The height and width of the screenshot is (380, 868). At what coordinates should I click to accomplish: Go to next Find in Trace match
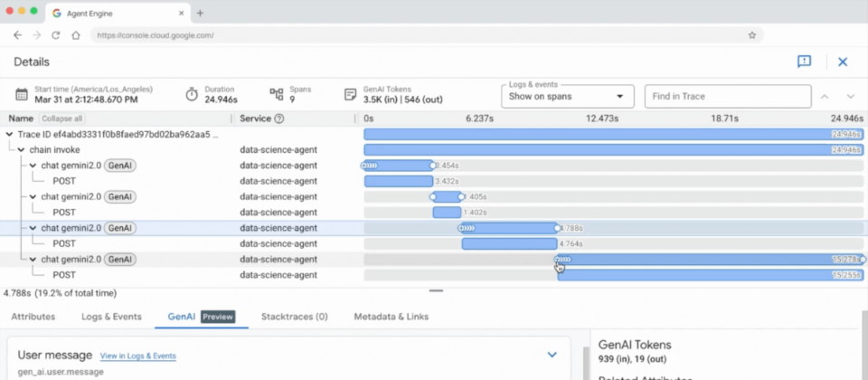(x=851, y=97)
